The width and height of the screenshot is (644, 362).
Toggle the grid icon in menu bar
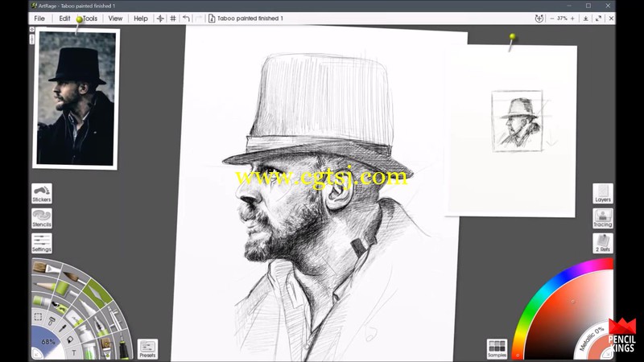(x=173, y=19)
